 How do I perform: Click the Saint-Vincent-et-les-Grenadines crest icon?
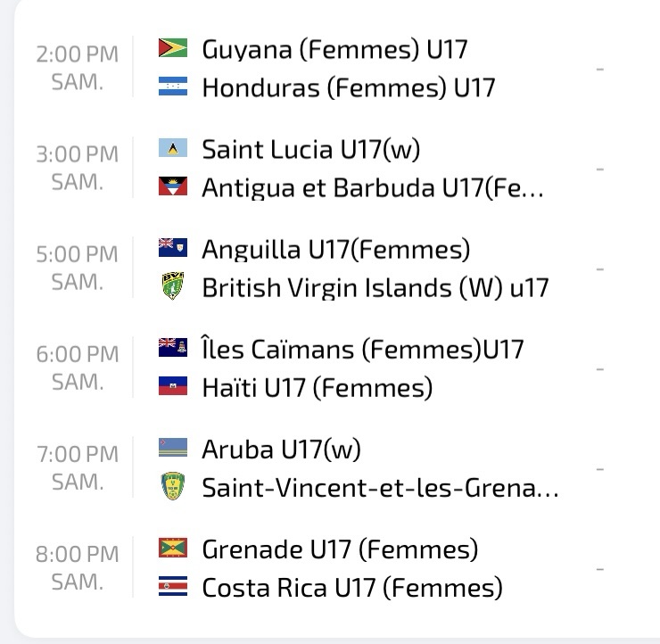pos(172,487)
